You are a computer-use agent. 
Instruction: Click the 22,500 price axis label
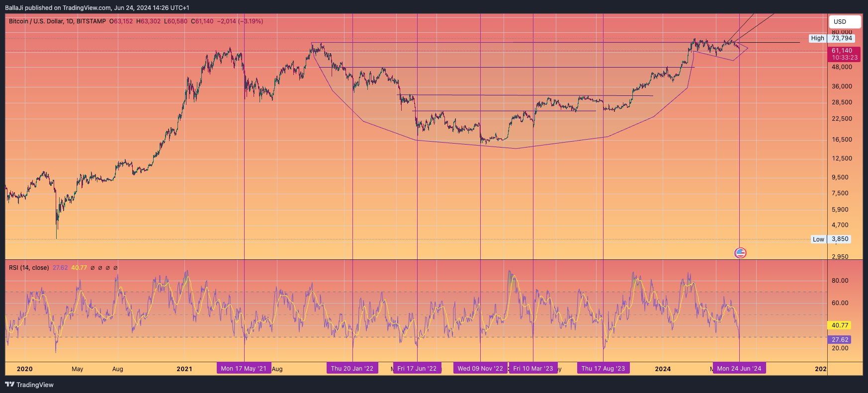pyautogui.click(x=842, y=119)
